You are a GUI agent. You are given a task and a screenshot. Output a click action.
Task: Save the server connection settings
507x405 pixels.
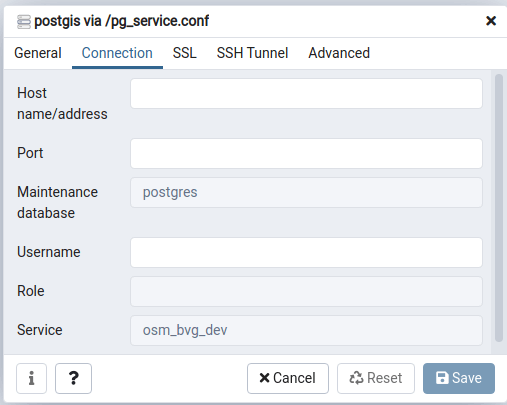pos(459,378)
